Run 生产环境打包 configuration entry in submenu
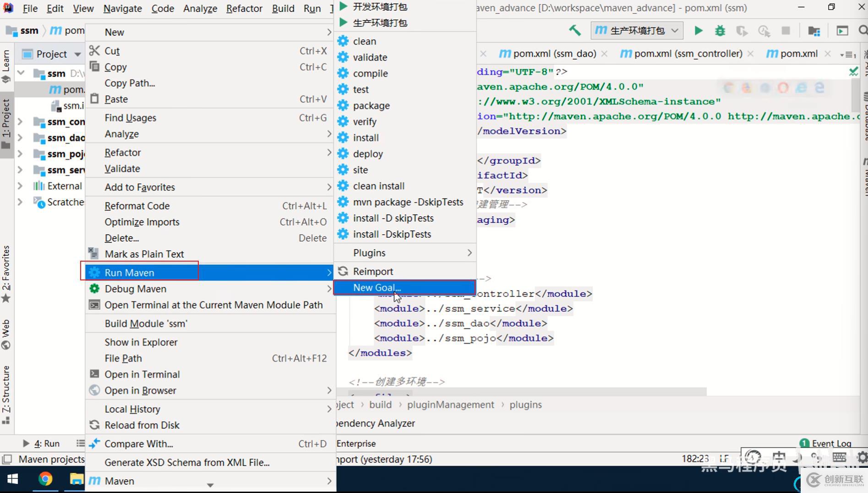 click(405, 23)
